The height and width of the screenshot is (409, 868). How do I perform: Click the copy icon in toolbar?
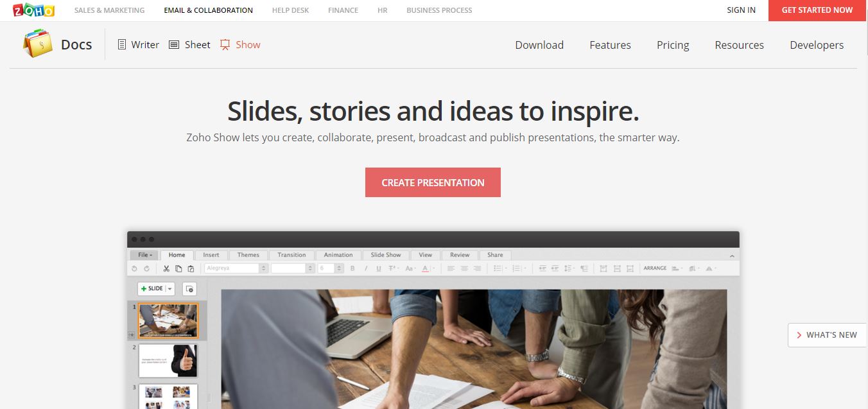pyautogui.click(x=178, y=268)
